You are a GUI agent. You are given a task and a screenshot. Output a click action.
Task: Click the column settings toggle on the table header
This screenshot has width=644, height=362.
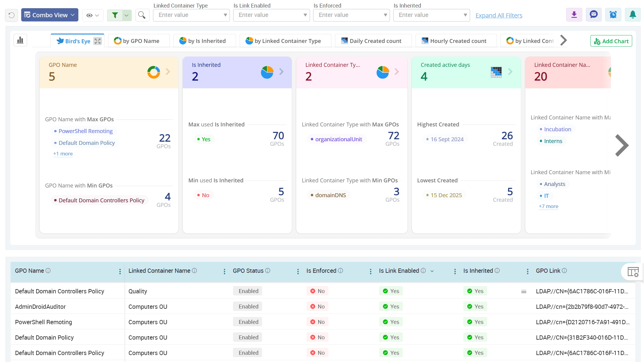pyautogui.click(x=633, y=272)
